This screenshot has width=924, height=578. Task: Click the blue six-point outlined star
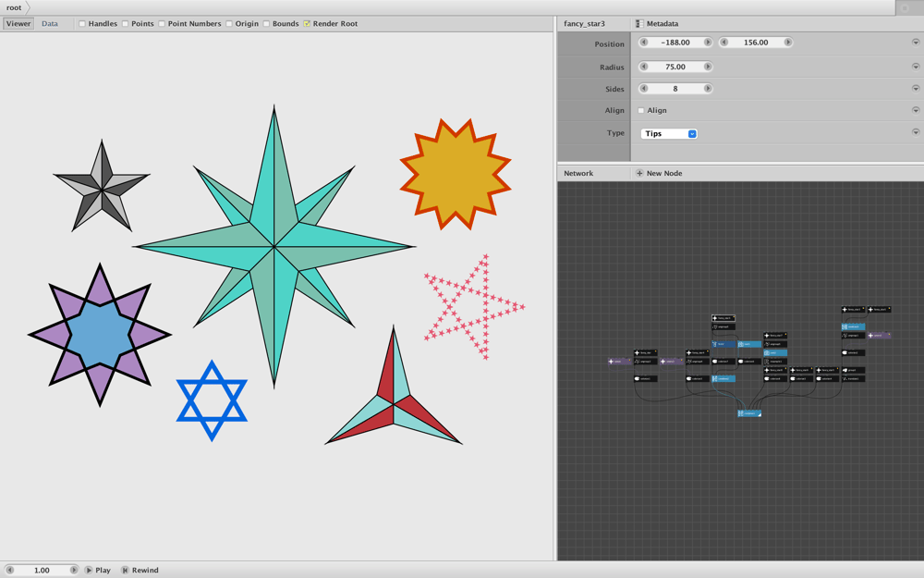coord(212,401)
